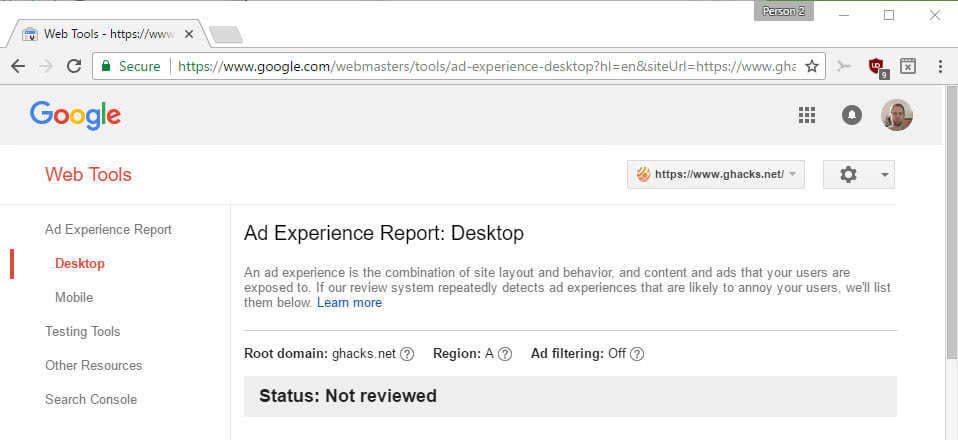Click the page vertical scrollbar
The height and width of the screenshot is (440, 958).
(951, 222)
